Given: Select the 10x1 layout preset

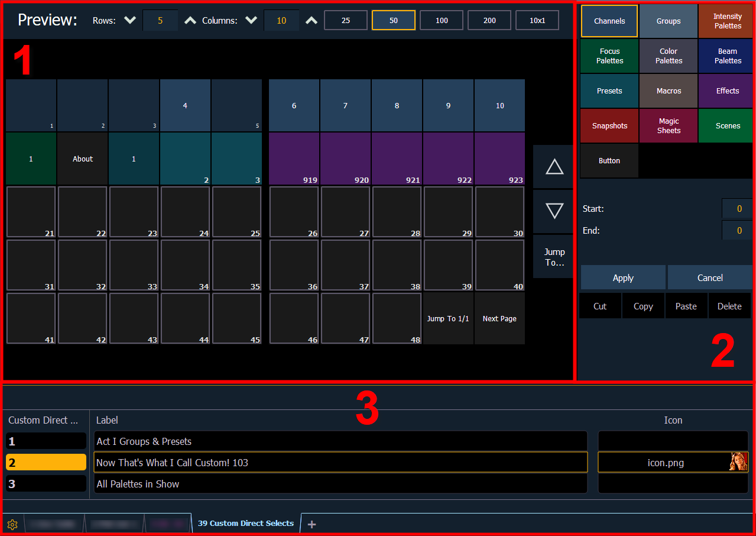Looking at the screenshot, I should [537, 20].
